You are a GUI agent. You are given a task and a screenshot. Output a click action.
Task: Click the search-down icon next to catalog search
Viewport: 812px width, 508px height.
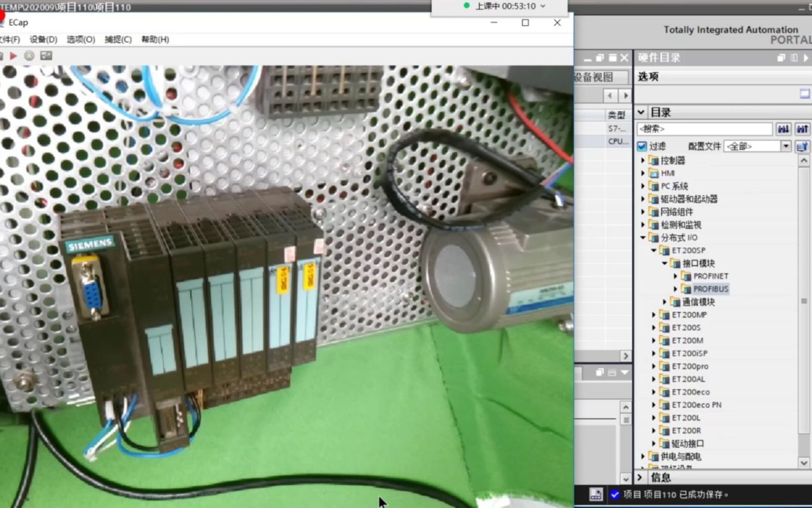point(783,129)
